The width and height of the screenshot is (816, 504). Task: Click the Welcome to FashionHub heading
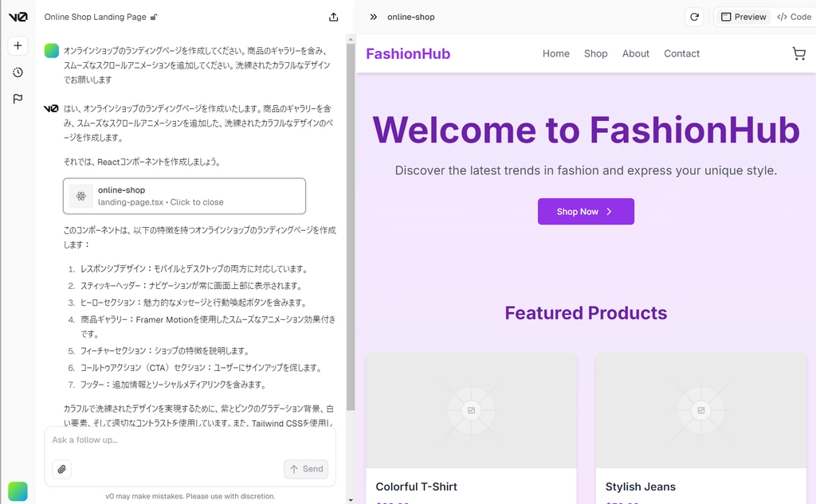tap(586, 130)
